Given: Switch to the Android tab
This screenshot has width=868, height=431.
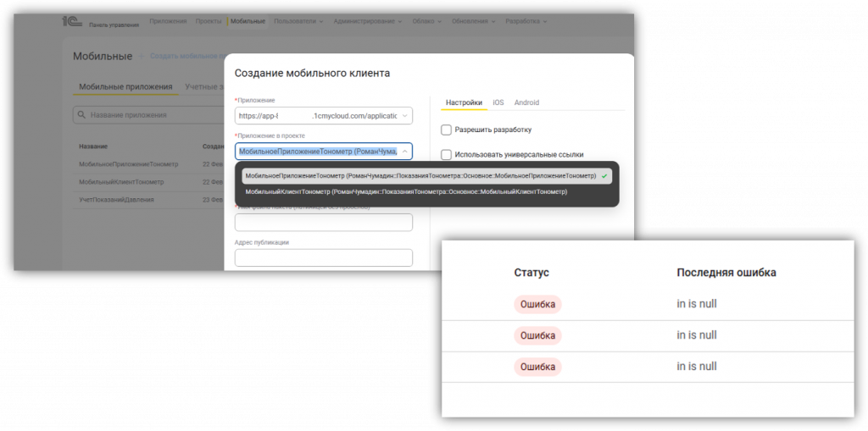Looking at the screenshot, I should (526, 102).
